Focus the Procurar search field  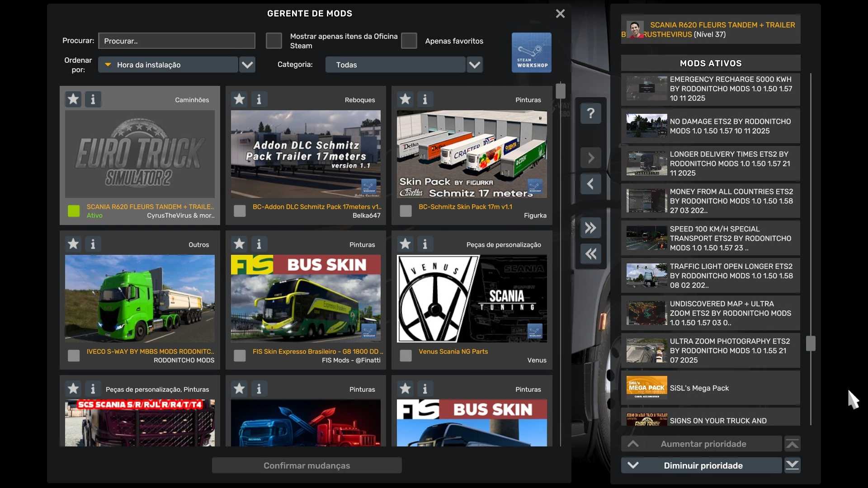[x=177, y=41]
